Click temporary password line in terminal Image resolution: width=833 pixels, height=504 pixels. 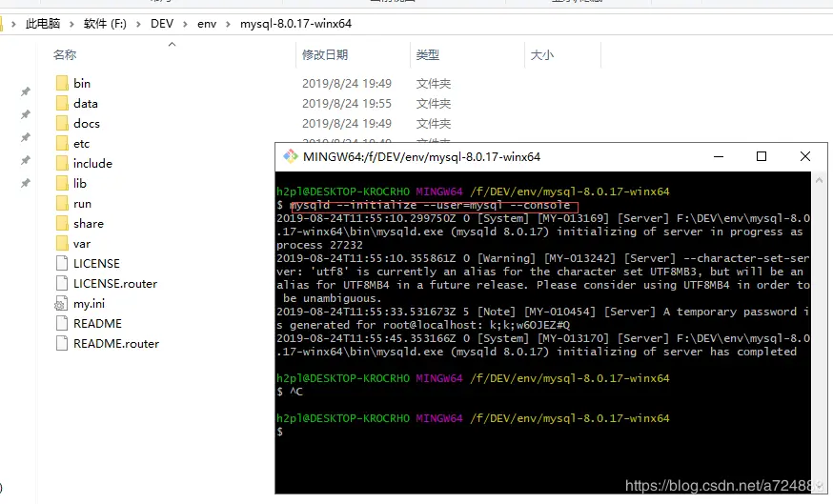pos(543,318)
